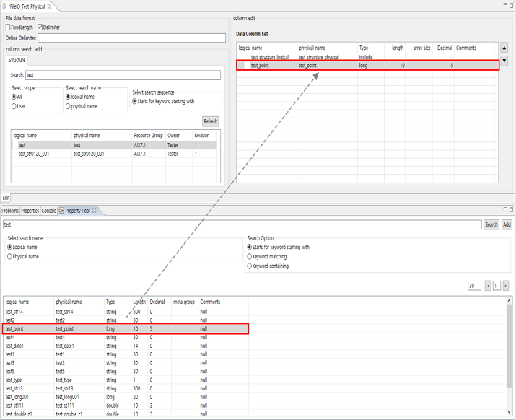Click scroll up arrow of Property Pool list
Viewport: 516px width, 420px height.
[509, 301]
